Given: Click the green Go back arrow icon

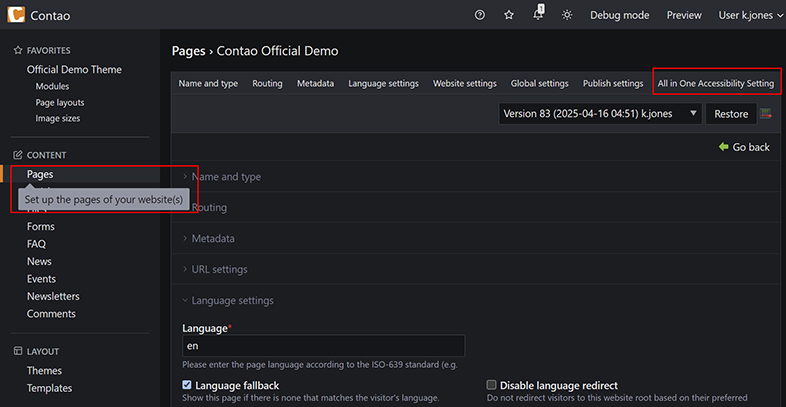Looking at the screenshot, I should pyautogui.click(x=723, y=147).
